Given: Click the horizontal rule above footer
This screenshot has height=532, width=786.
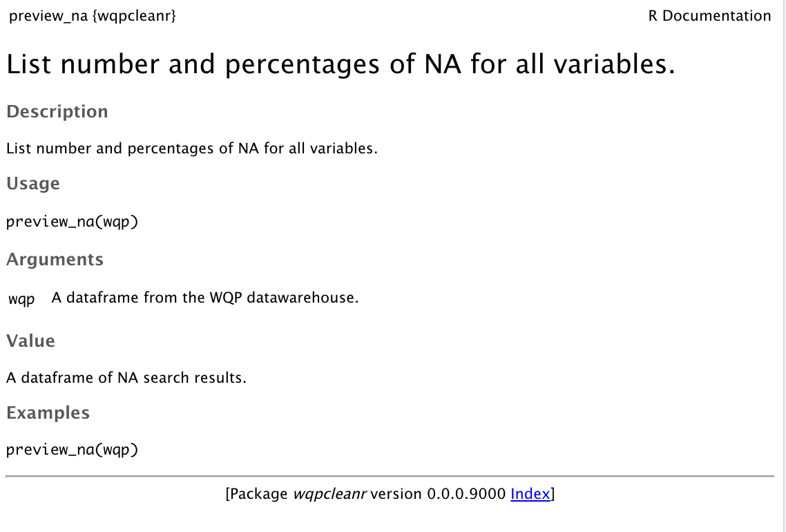Looking at the screenshot, I should pyautogui.click(x=390, y=476).
